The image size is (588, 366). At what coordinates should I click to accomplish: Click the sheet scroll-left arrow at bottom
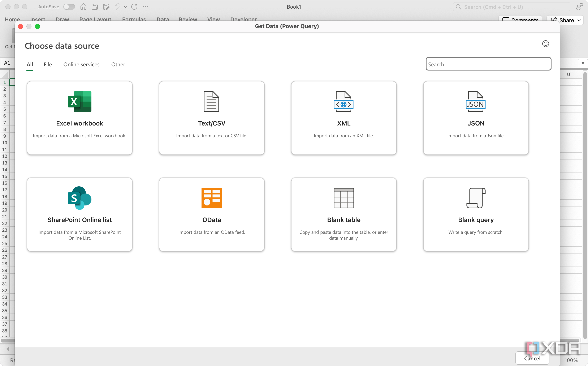click(8, 349)
